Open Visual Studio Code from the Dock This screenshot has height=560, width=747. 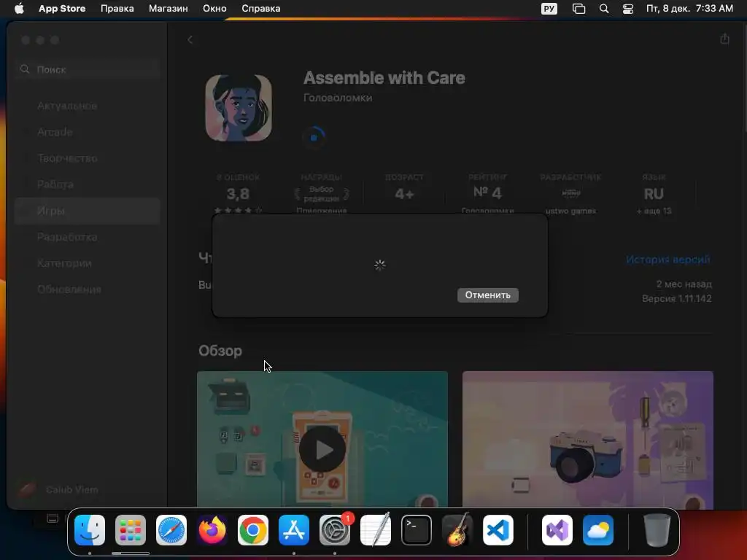pos(498,530)
